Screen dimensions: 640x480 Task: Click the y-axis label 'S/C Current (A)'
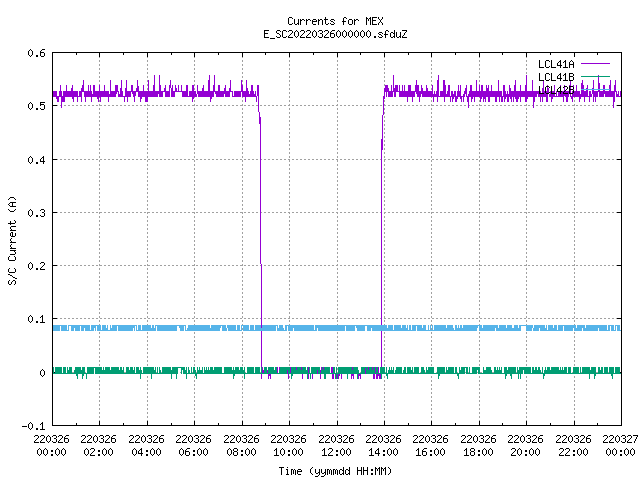coord(13,240)
